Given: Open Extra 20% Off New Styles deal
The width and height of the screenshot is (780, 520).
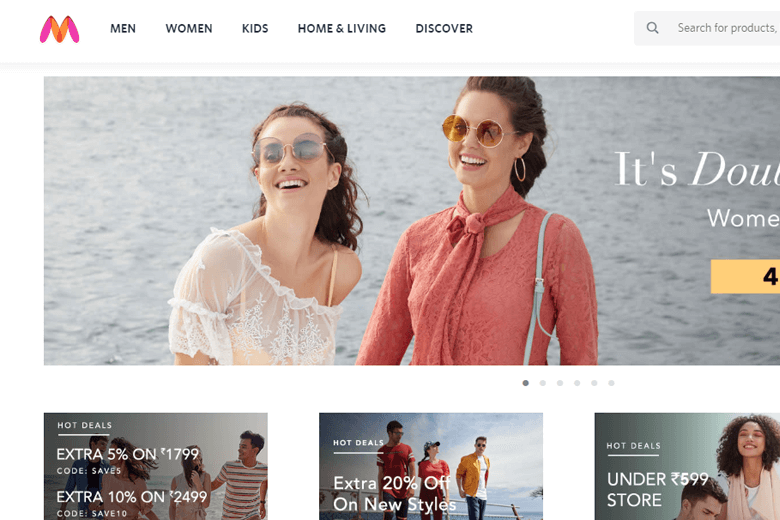Looking at the screenshot, I should [x=431, y=466].
